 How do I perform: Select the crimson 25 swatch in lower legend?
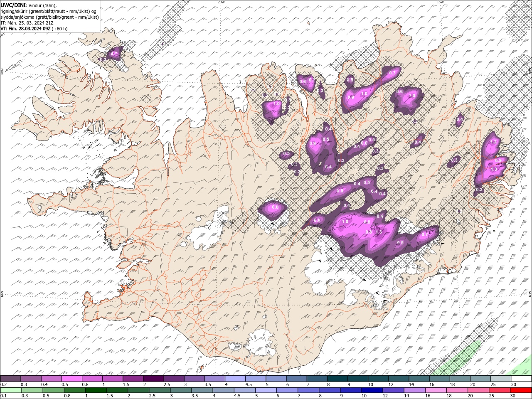pyautogui.click(x=499, y=390)
